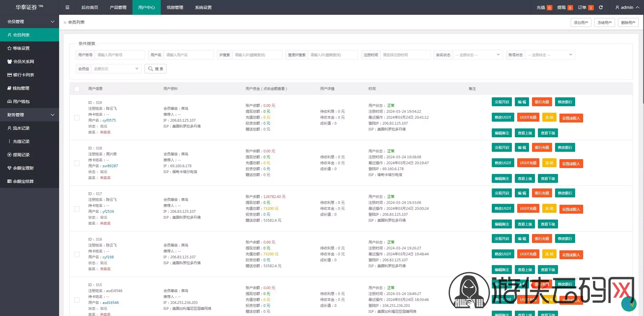644x316 pixels.
Task: Switch to the 信息管理 tab
Action: click(175, 7)
